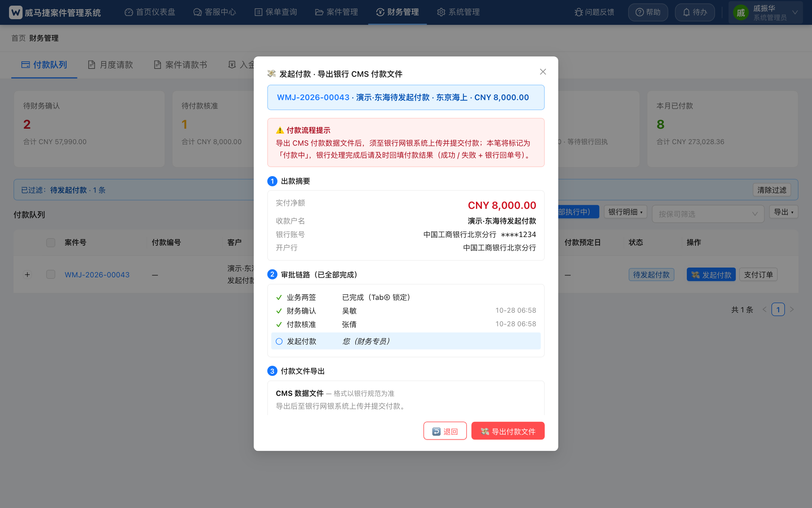Switch to 案件请款书 tab
Viewport: 812px width, 508px height.
click(180, 65)
